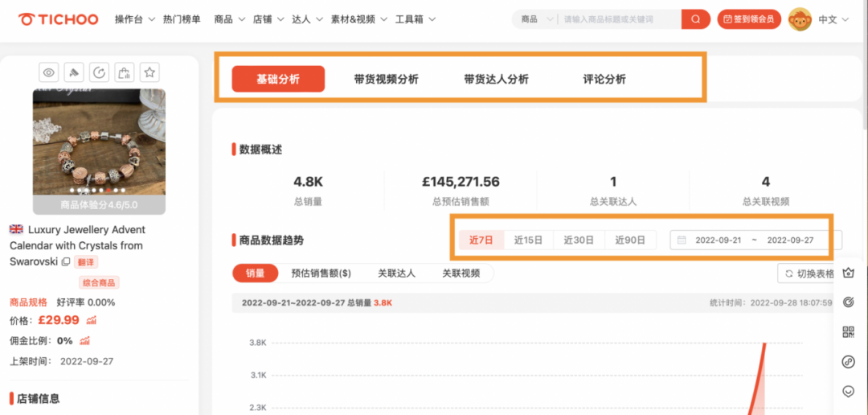Open the 素材&视频 navigation dropdown

(358, 19)
